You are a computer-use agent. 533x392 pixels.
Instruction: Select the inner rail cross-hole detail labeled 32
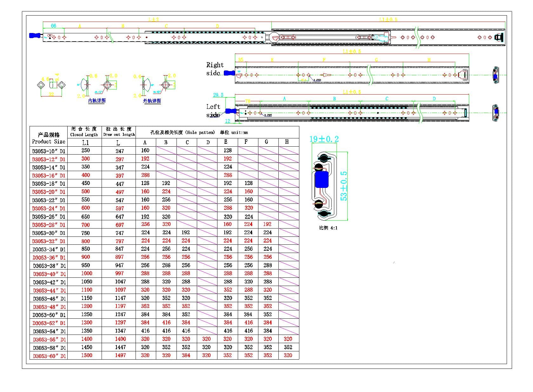point(51,85)
